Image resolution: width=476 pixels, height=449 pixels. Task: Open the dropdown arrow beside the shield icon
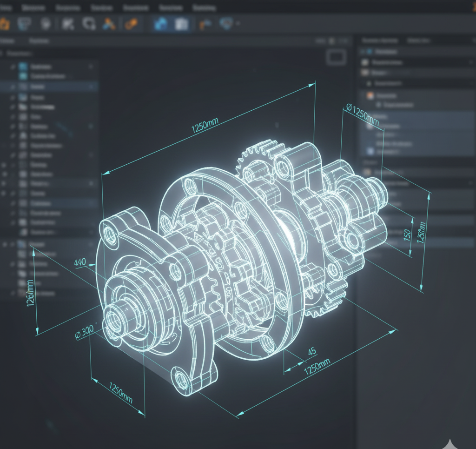pos(238,24)
